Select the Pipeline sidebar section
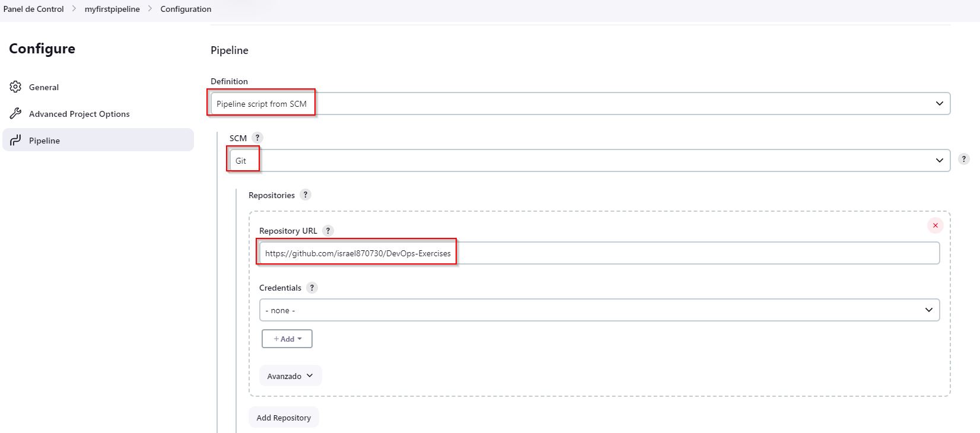 coord(98,140)
